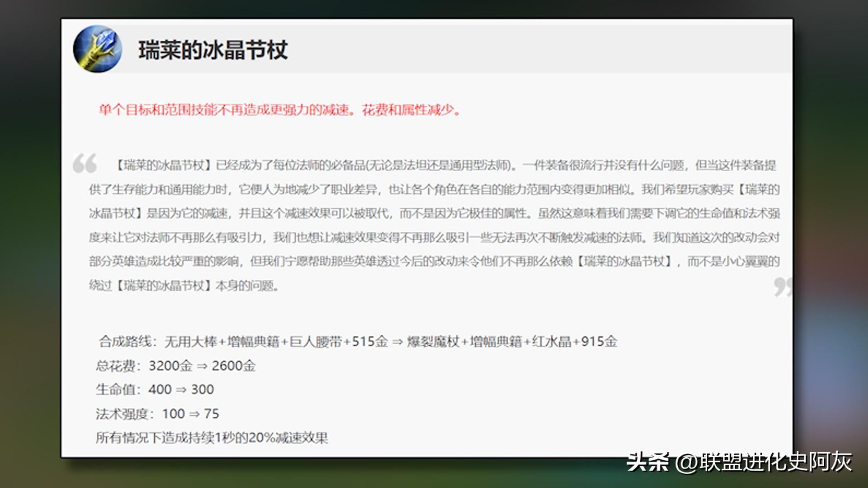Click the title 瑞莱的冰晶节杖
Viewport: 868px width, 488px height.
pyautogui.click(x=213, y=50)
